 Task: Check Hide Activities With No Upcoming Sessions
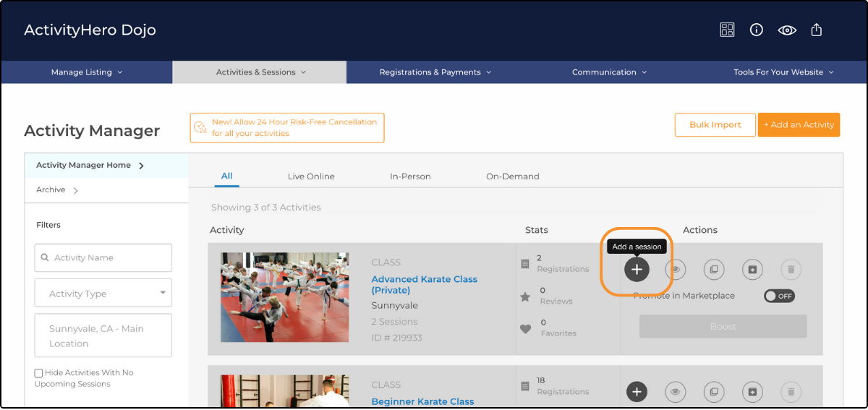(39, 373)
